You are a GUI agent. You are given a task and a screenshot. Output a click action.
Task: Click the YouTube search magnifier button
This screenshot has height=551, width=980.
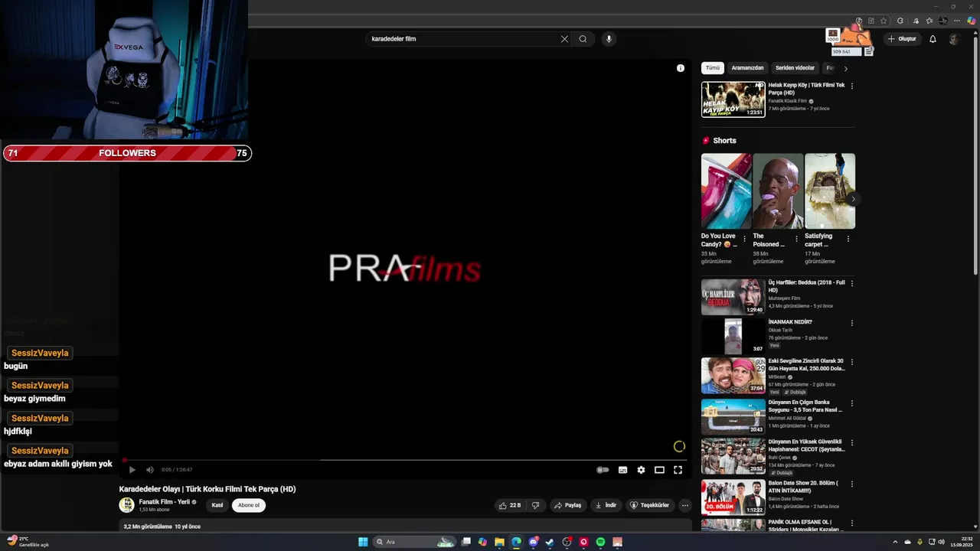(x=583, y=39)
